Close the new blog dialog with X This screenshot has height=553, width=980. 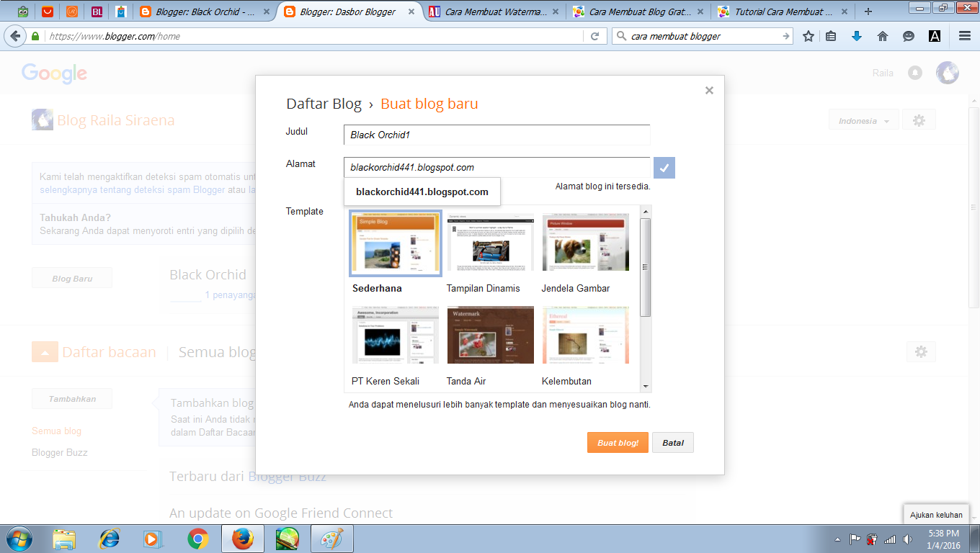[x=709, y=90]
